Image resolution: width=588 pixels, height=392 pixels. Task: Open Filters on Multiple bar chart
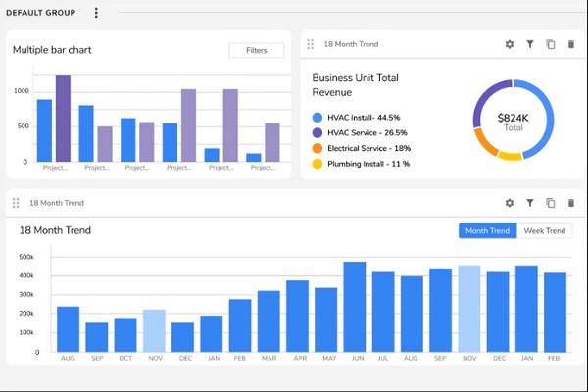pos(256,50)
